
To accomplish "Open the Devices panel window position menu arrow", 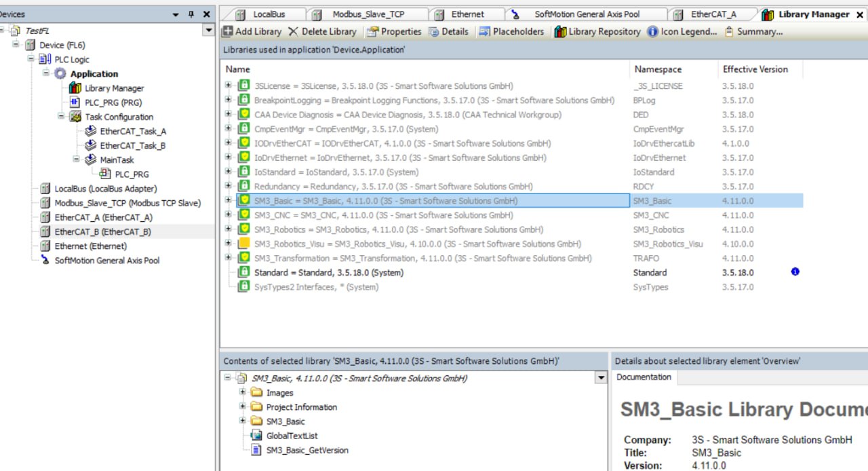I will [176, 14].
